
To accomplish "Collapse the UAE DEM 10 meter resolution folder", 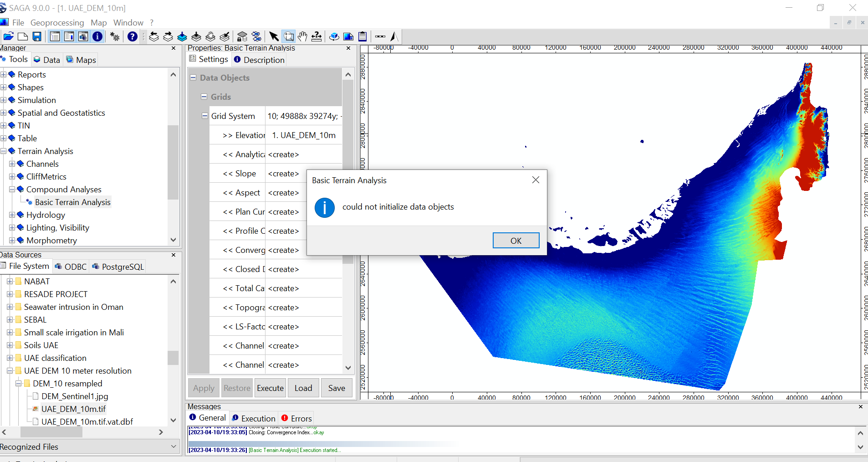I will 10,370.
